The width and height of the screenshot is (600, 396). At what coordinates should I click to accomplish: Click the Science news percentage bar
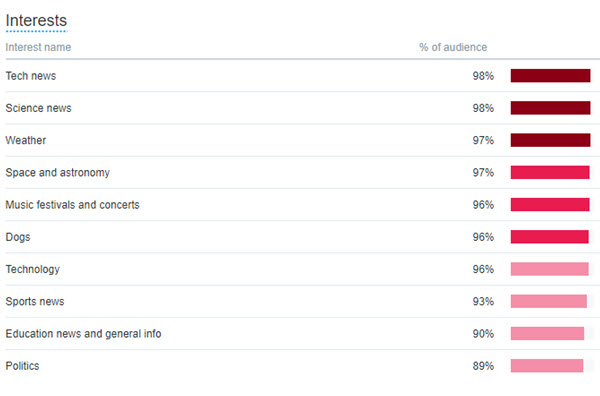coord(550,108)
